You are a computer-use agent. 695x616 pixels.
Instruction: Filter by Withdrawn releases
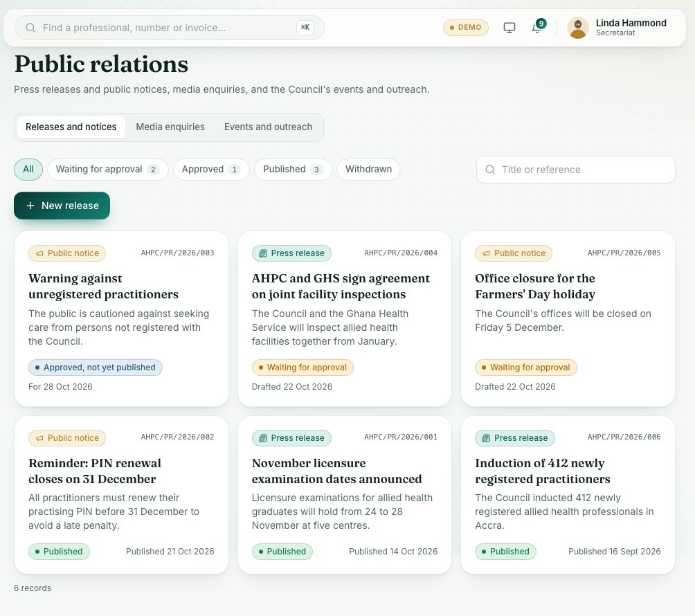pyautogui.click(x=368, y=170)
